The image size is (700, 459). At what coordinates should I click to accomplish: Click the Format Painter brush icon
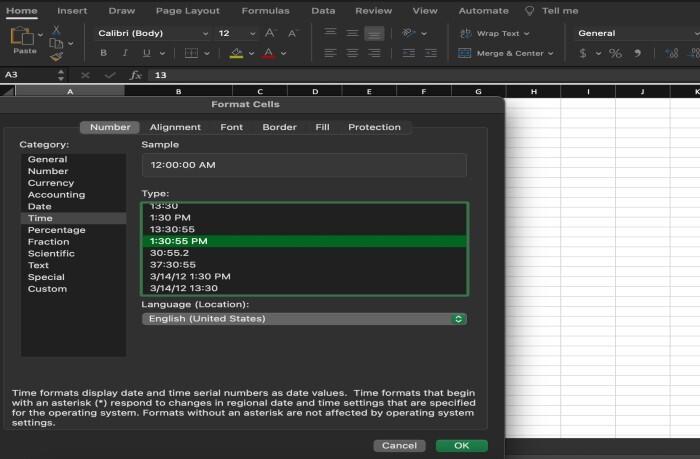[57, 57]
